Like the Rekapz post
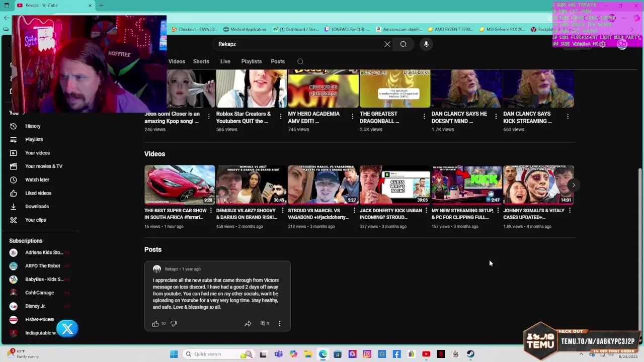The image size is (644, 362). point(155,323)
